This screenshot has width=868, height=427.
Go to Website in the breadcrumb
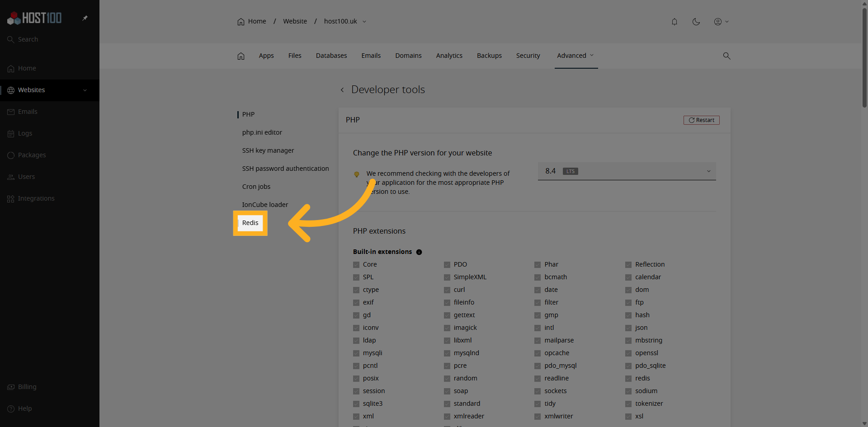tap(295, 21)
